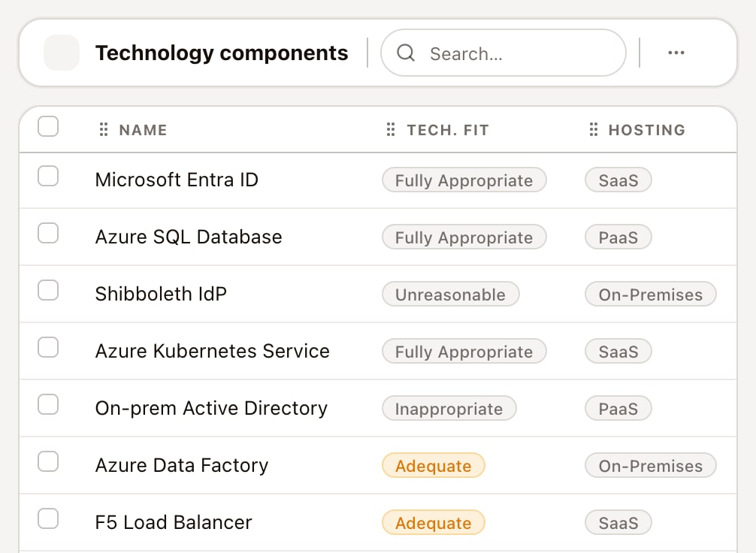Screen dimensions: 756x553
Task: Open Azure Data Factory component
Action: 181,465
